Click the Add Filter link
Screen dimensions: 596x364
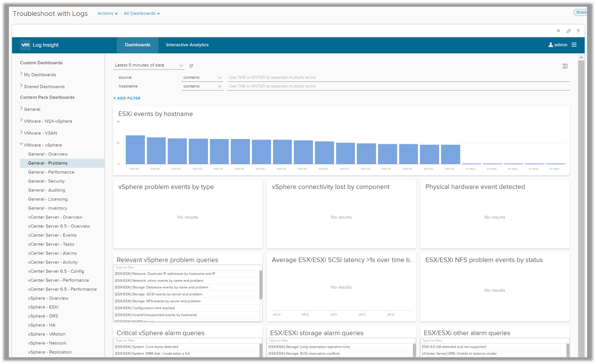tap(127, 98)
